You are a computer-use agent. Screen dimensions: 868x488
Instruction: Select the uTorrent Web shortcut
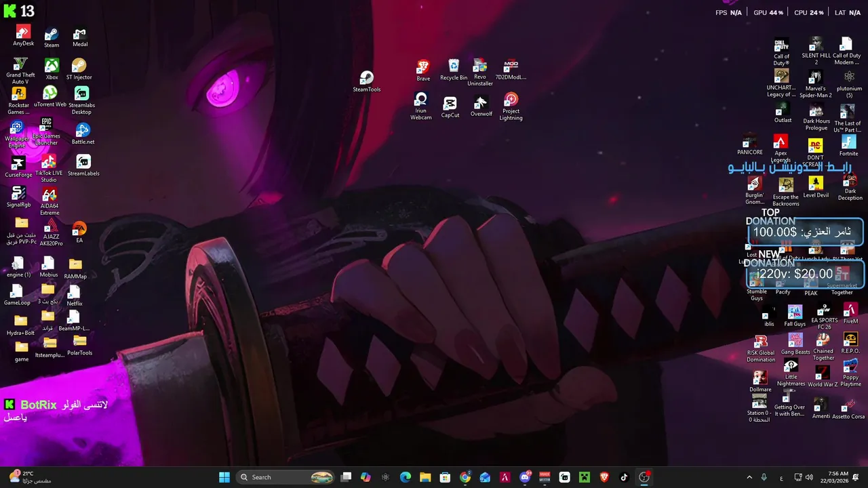50,97
